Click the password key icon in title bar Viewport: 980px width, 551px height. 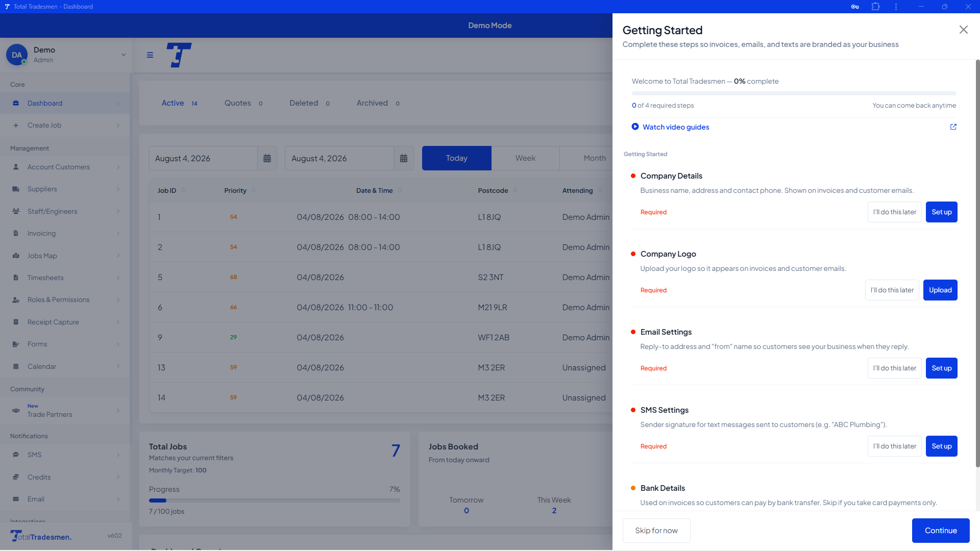(x=855, y=7)
